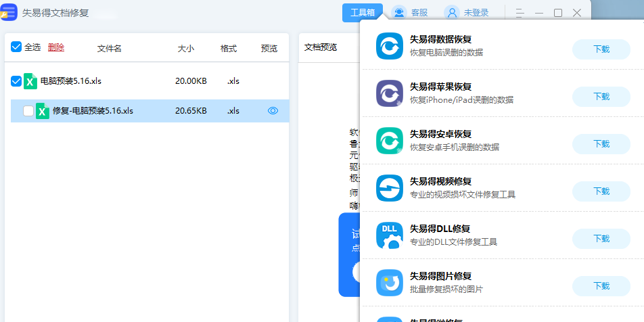Image resolution: width=644 pixels, height=322 pixels.
Task: Open the three-line main menu icon
Action: click(x=520, y=13)
